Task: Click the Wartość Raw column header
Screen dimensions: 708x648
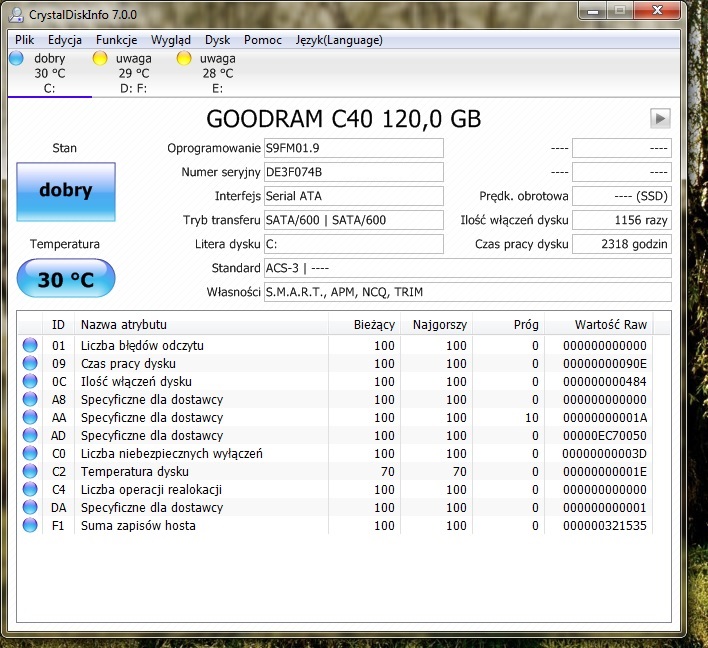Action: (599, 324)
